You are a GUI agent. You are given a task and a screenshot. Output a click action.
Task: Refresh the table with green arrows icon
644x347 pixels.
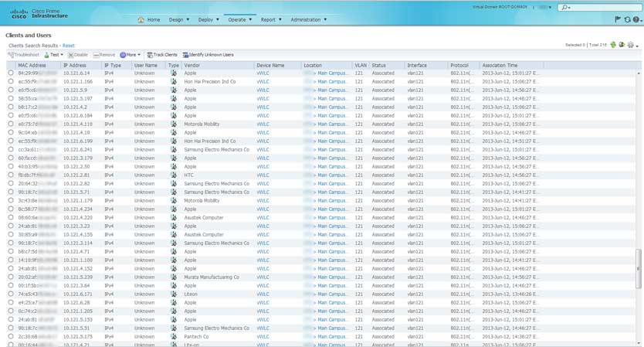[x=613, y=45]
